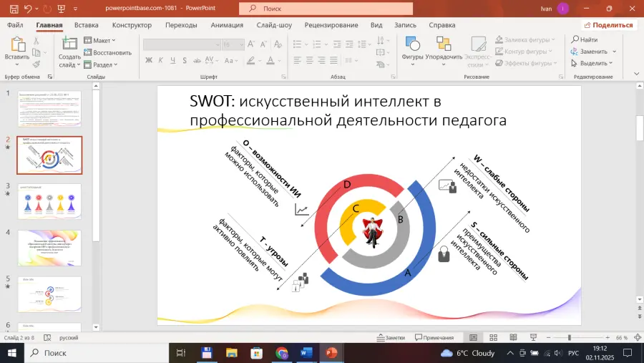The width and height of the screenshot is (644, 363).
Task: Click the Paste (Вставить) clipboard icon
Action: click(x=16, y=45)
